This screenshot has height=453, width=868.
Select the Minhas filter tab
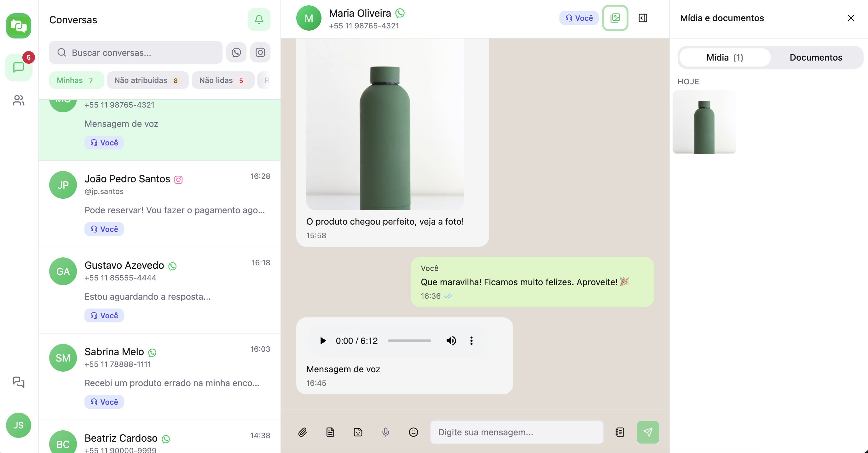click(76, 80)
